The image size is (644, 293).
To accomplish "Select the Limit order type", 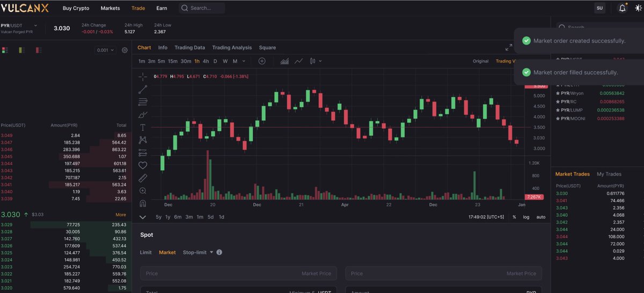I will coord(146,252).
